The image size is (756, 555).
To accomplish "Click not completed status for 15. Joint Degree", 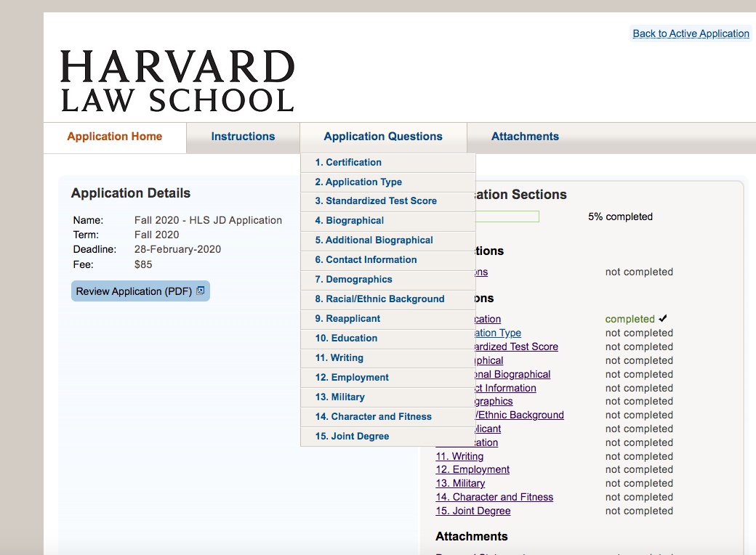I will click(639, 511).
